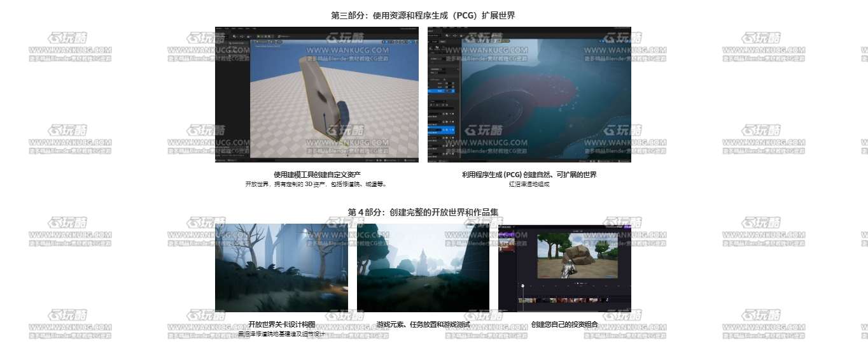The height and width of the screenshot is (346, 868).
Task: Open the video editor portfolio screenshot
Action: click(564, 268)
